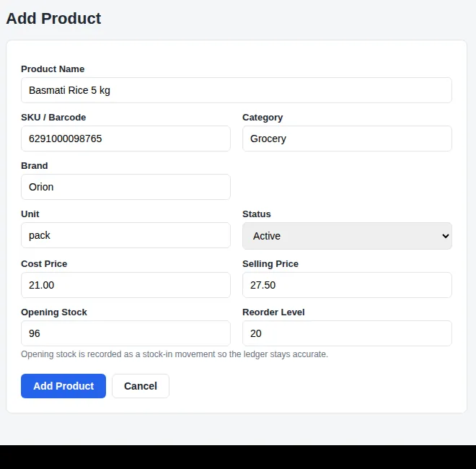Click the Product Name input field
The image size is (476, 469).
click(x=236, y=90)
